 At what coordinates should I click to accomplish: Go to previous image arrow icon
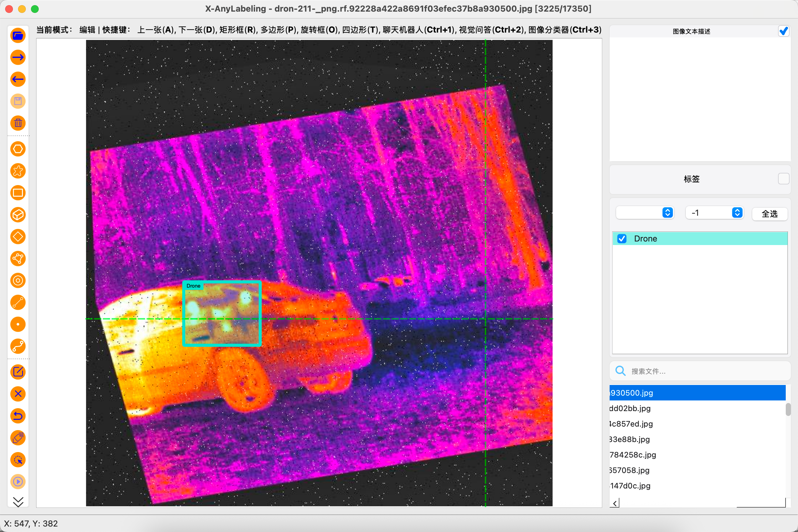[x=18, y=79]
